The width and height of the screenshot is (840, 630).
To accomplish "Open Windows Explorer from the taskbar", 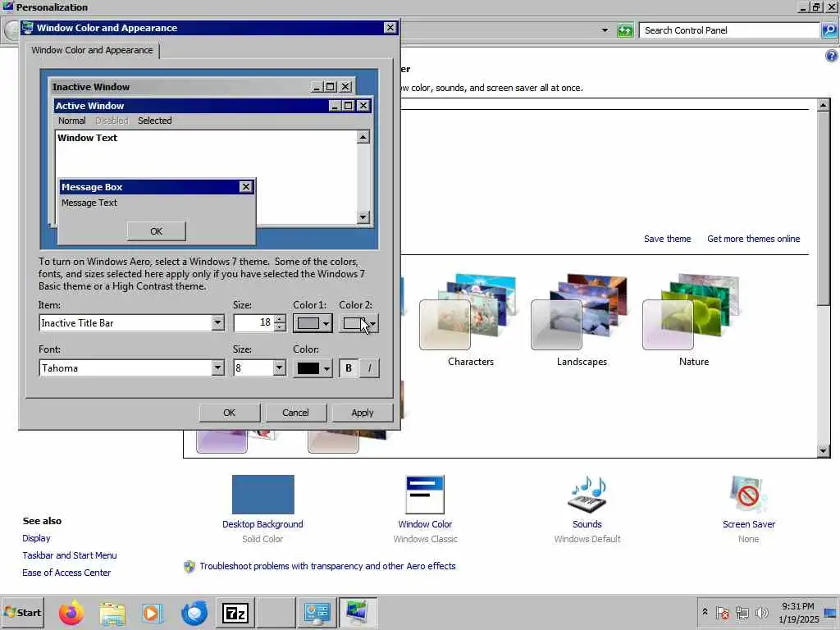I will 112,612.
